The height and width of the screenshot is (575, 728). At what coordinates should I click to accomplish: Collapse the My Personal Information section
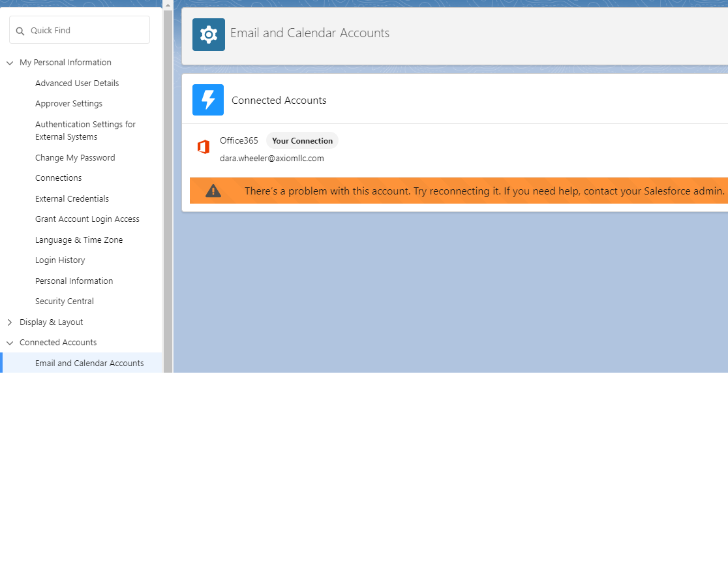(x=9, y=63)
